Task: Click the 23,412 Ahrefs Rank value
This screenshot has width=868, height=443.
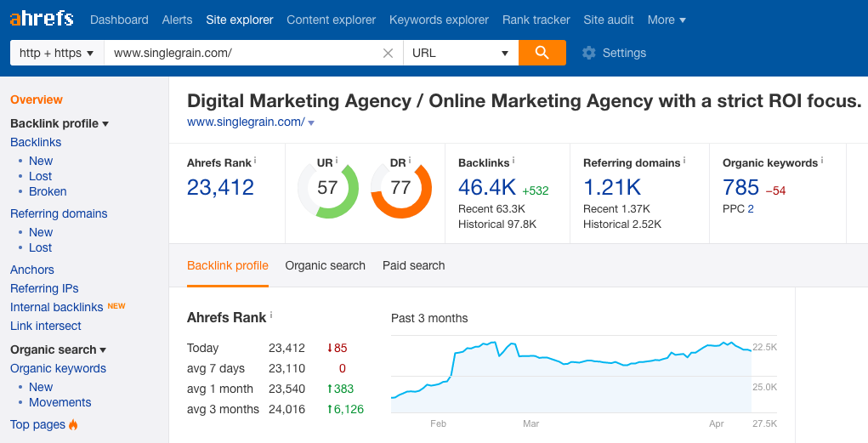Action: pos(220,188)
